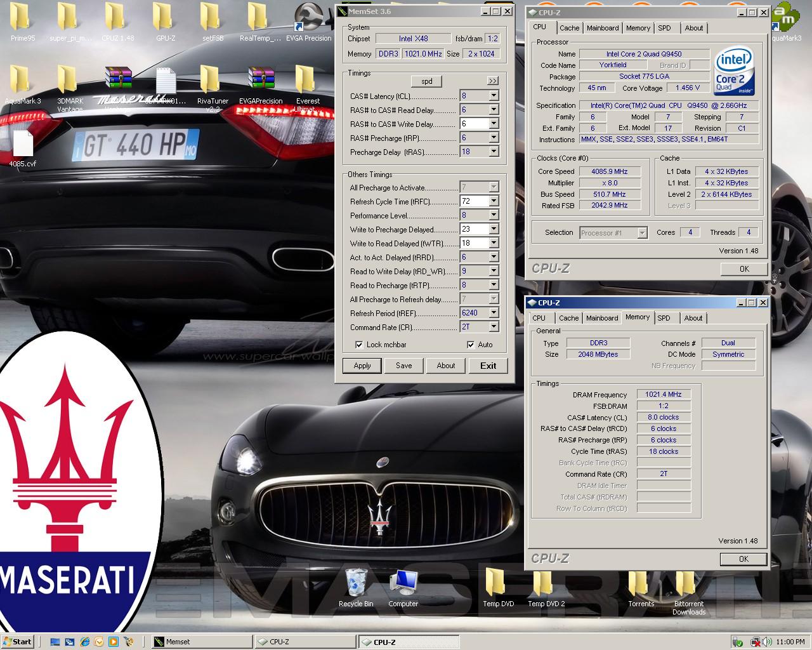
Task: Open About tab in upper CPU-Z
Action: pos(694,28)
